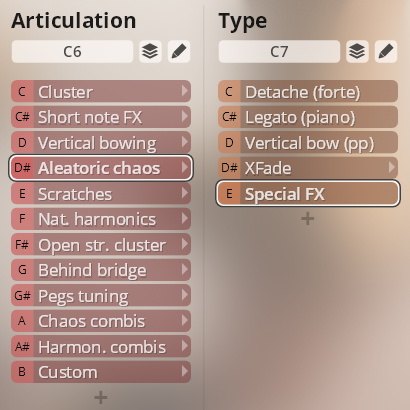Click the C6 keyswitch field

[72, 52]
